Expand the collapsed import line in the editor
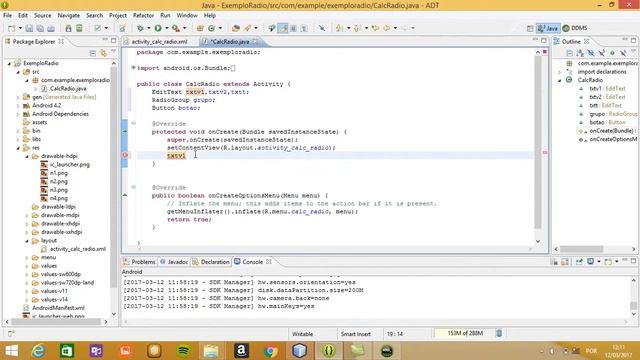 tap(133, 68)
